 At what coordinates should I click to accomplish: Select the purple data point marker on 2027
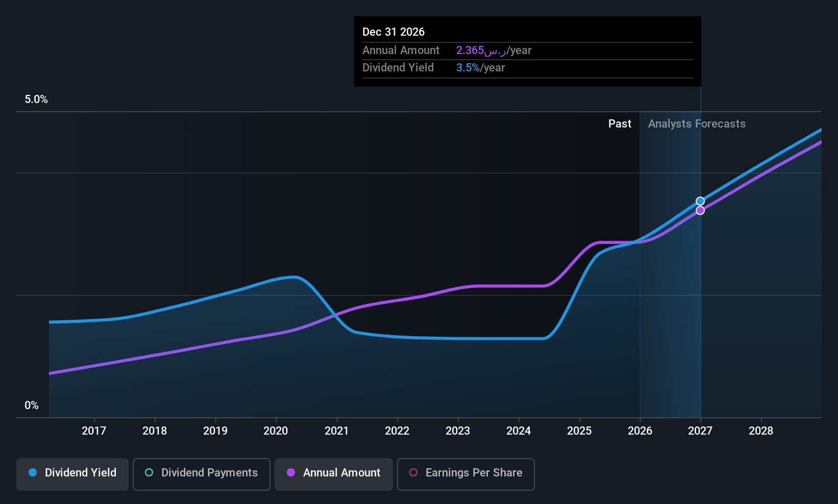tap(700, 210)
